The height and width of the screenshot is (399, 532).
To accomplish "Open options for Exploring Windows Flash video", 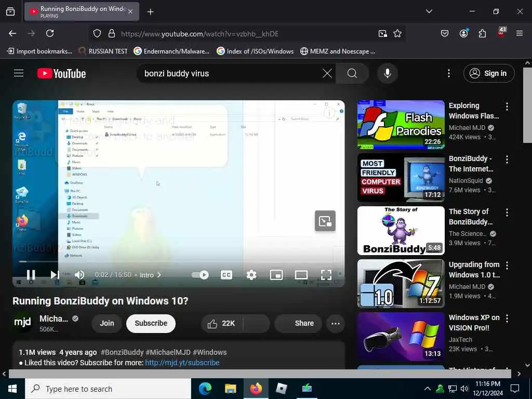I will tap(507, 107).
